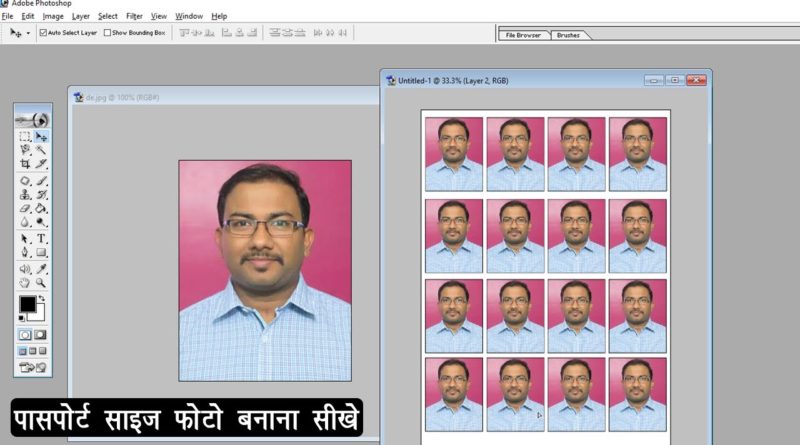Open the Filter menu
Screen dimensions: 800x445
pyautogui.click(x=134, y=17)
